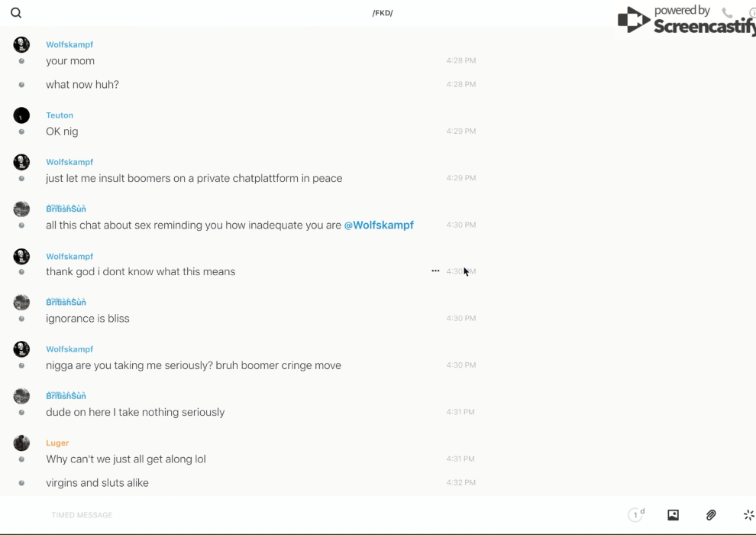Attach a file with the paperclip icon
Viewport: 756px width, 535px height.
pyautogui.click(x=711, y=515)
